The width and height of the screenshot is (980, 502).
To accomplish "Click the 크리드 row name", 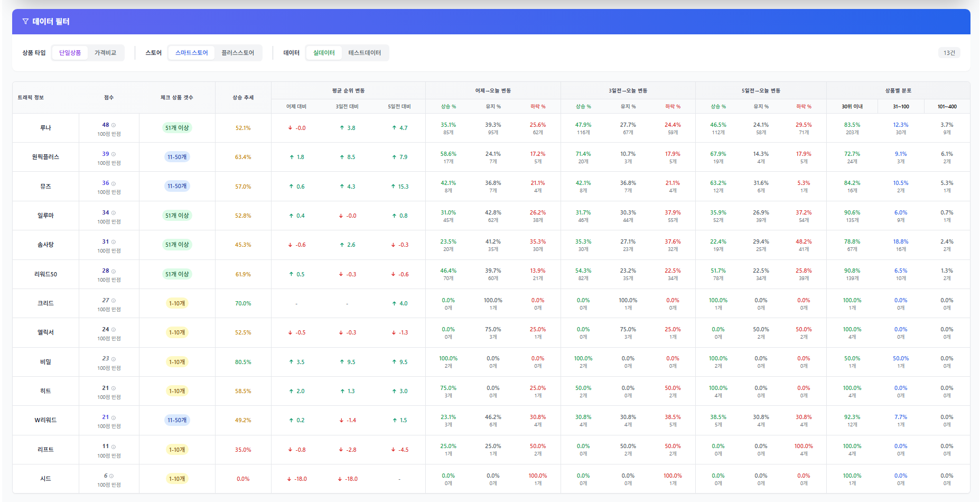I will (x=46, y=303).
